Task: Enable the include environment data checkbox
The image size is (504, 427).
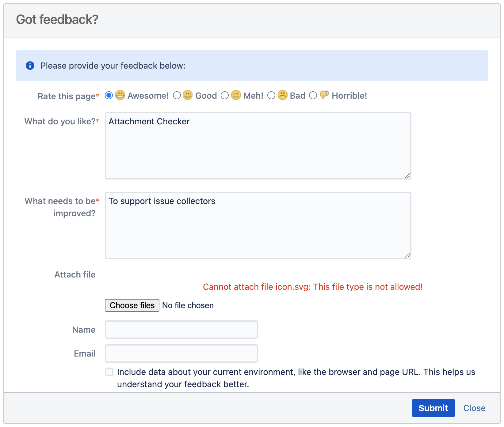Action: 109,372
